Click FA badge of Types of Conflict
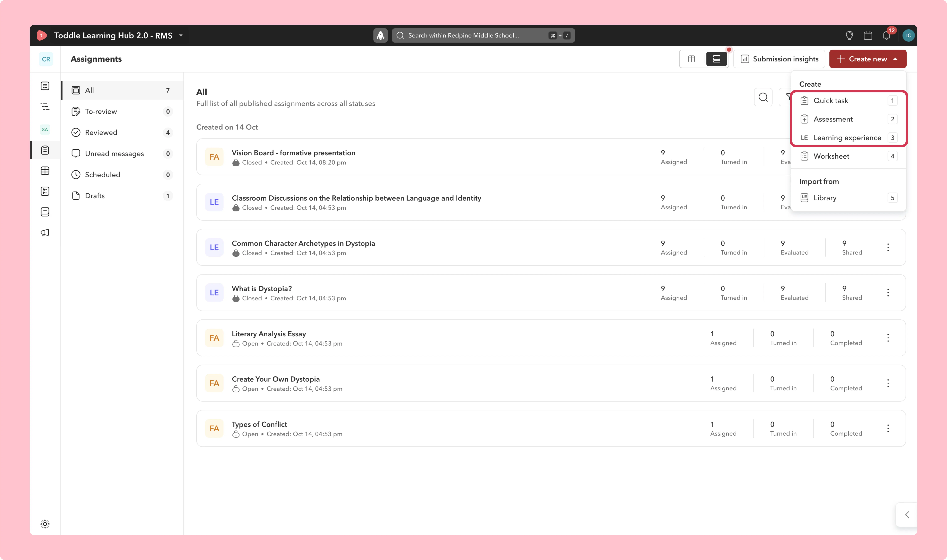Image resolution: width=947 pixels, height=560 pixels. [x=214, y=429]
